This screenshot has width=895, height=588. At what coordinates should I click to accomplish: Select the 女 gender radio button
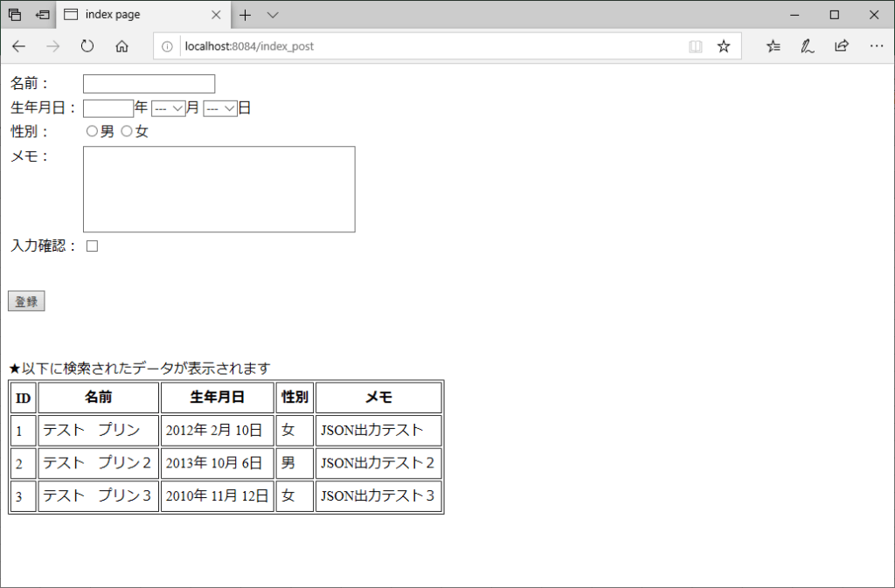[127, 131]
